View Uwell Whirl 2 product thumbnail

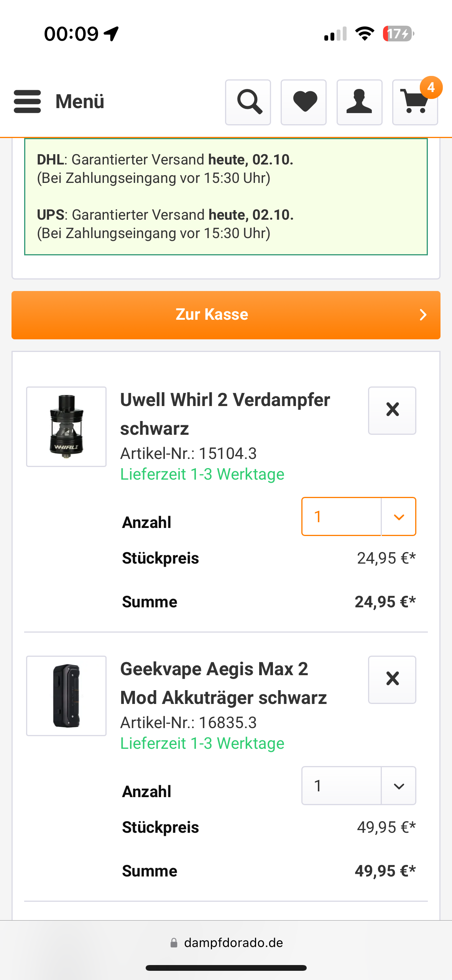coord(66,427)
